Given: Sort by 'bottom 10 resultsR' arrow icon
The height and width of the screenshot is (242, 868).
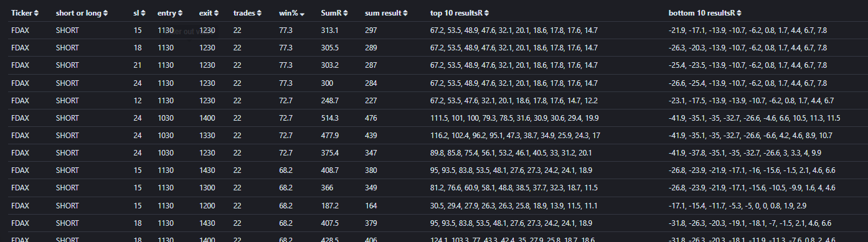Looking at the screenshot, I should click(739, 13).
